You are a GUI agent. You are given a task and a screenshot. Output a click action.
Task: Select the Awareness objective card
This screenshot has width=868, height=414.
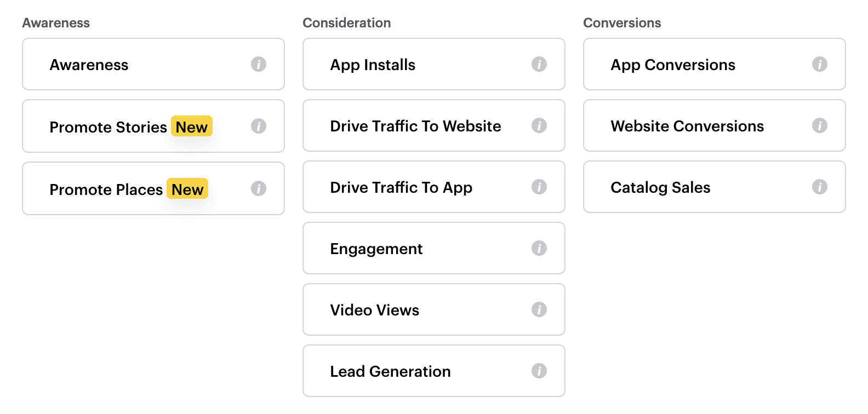(137, 65)
